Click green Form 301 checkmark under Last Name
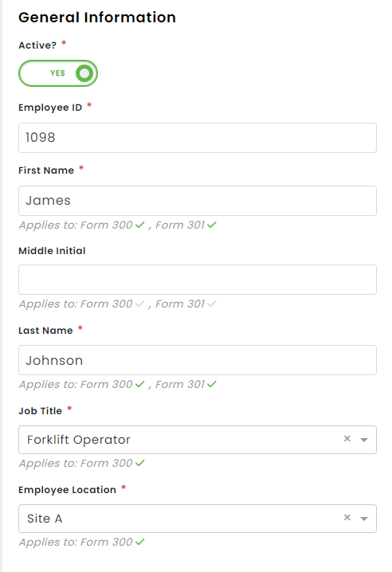392x572 pixels. [x=212, y=384]
